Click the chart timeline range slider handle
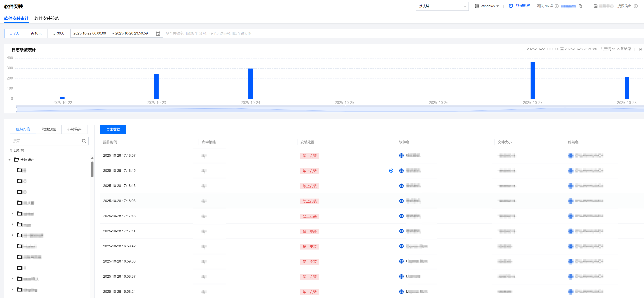This screenshot has width=644, height=298. pos(16,109)
